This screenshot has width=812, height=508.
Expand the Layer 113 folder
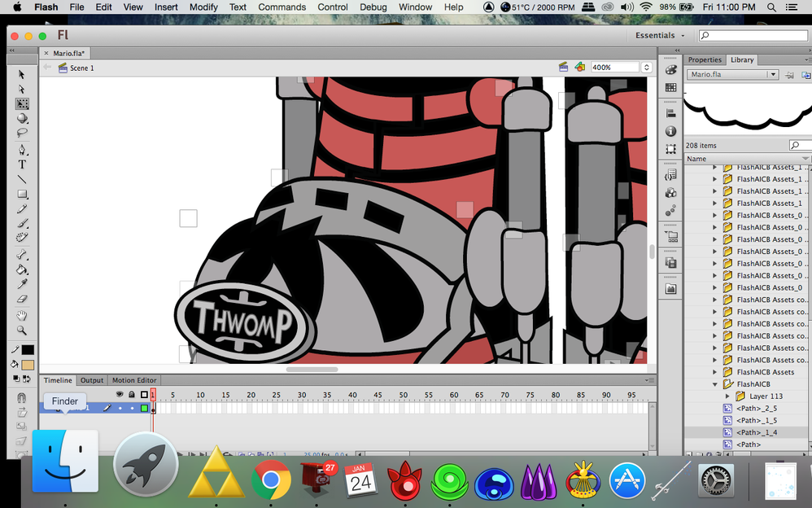(727, 396)
